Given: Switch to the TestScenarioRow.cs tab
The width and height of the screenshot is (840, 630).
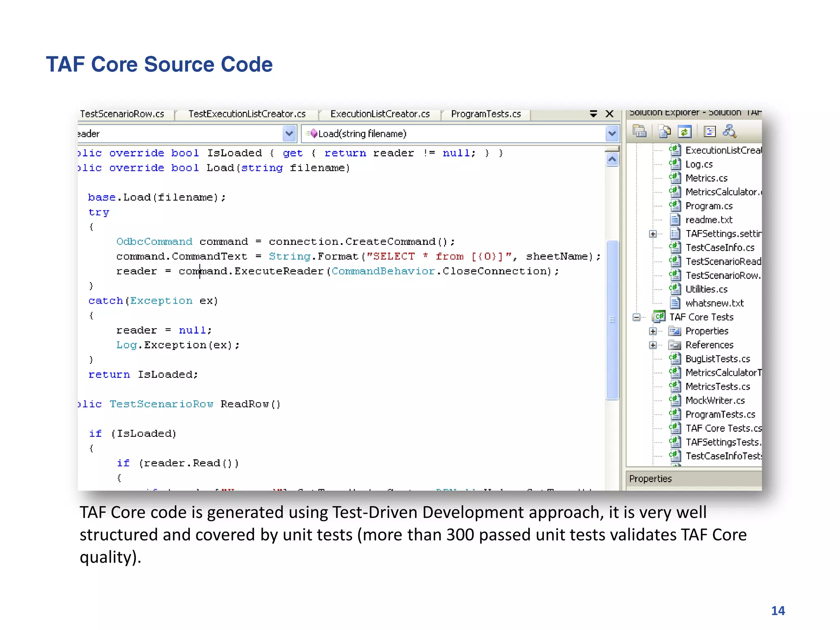Looking at the screenshot, I should 122,114.
